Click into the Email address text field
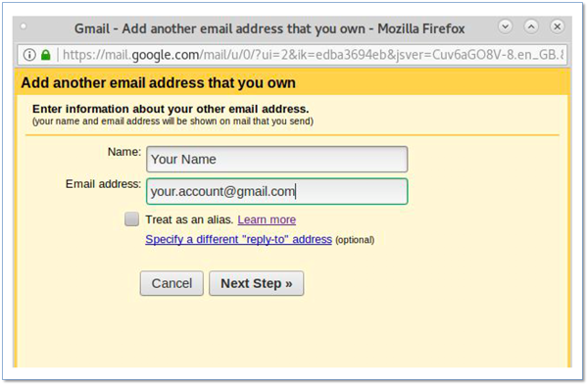The width and height of the screenshot is (588, 385). (276, 191)
